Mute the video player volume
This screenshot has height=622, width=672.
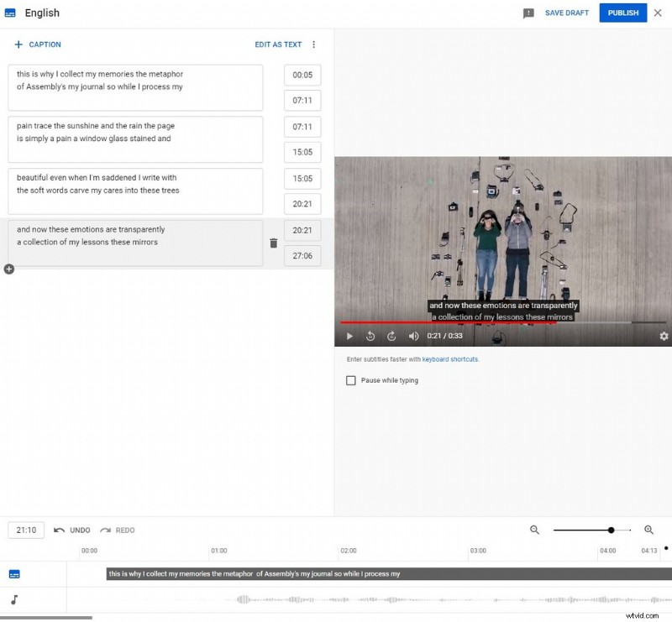(x=413, y=336)
